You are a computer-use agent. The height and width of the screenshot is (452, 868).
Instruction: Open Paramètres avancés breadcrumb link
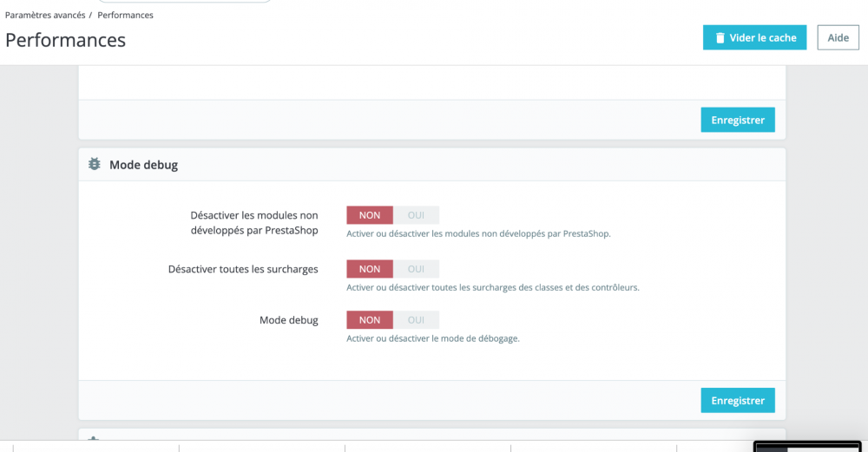point(45,15)
